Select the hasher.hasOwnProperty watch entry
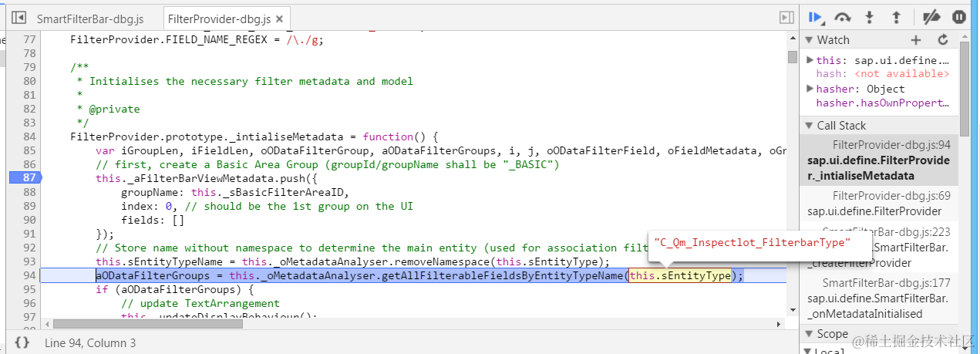The height and width of the screenshot is (354, 980). click(882, 103)
